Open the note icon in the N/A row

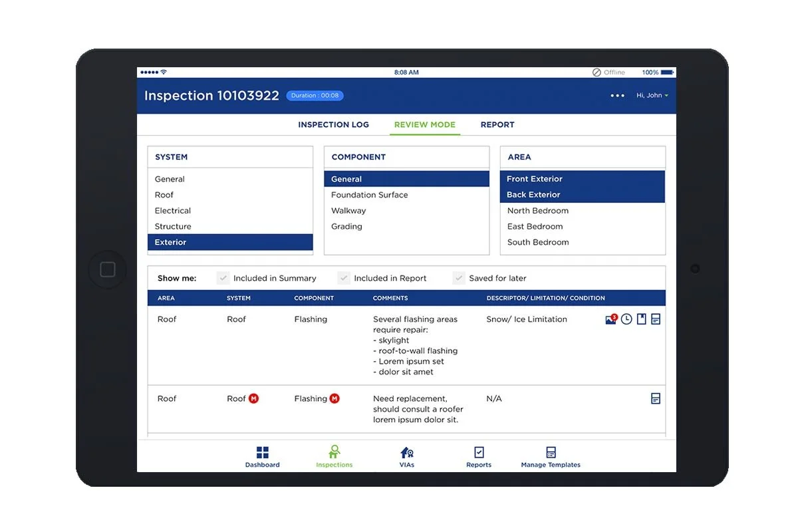[x=656, y=399]
